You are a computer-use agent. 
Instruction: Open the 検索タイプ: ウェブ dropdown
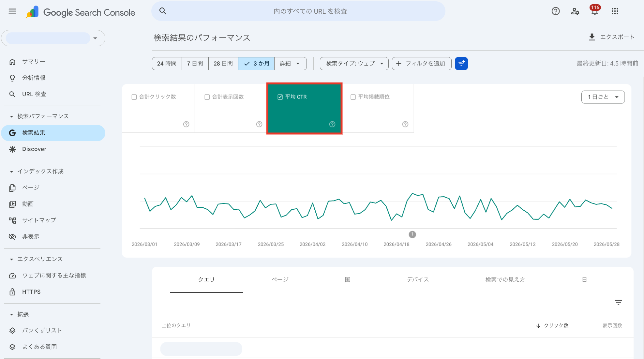tap(354, 64)
